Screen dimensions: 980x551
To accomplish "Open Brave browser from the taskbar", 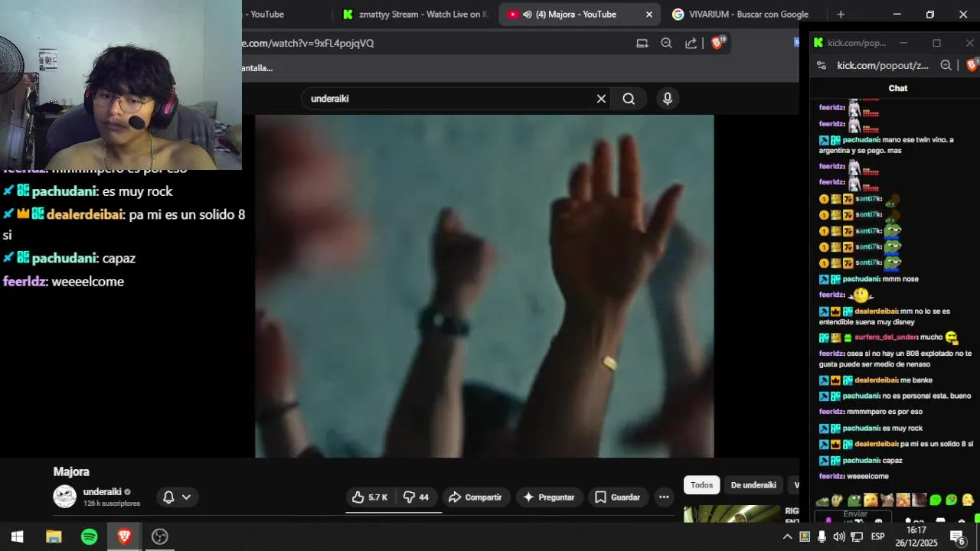I will (x=124, y=536).
